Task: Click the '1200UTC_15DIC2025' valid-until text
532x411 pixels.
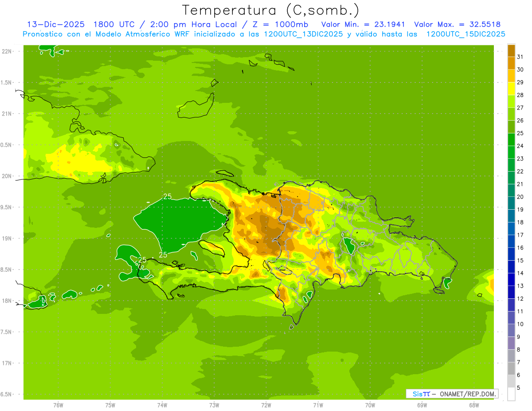Action: coord(465,34)
